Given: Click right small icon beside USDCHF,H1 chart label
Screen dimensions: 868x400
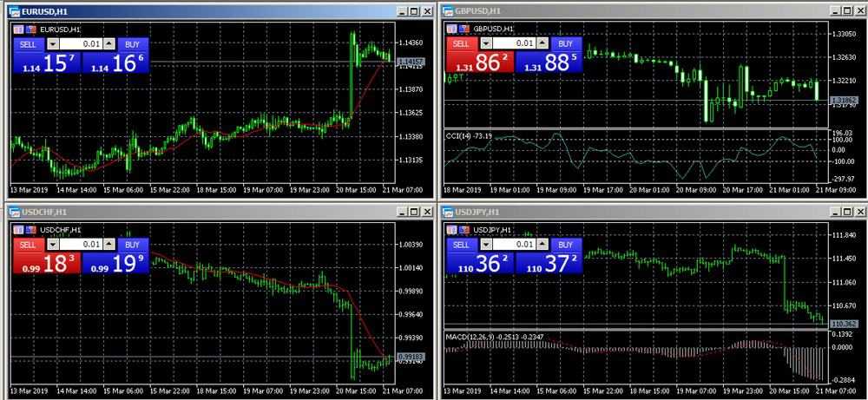Looking at the screenshot, I should point(30,230).
